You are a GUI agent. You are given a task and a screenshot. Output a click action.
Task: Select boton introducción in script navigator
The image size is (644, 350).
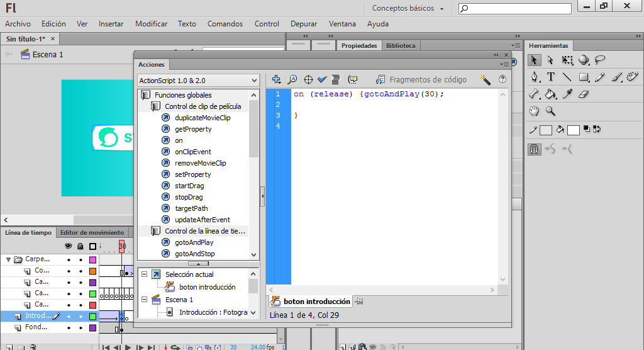coord(207,287)
